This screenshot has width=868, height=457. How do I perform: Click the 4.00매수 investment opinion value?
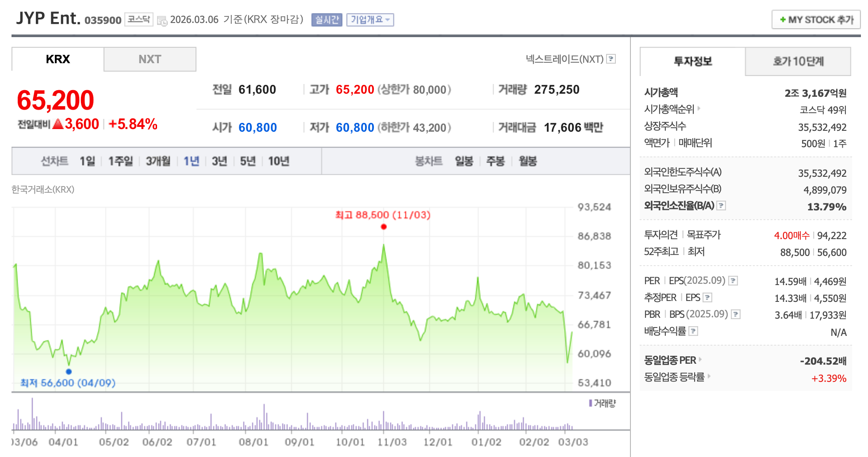[791, 236]
